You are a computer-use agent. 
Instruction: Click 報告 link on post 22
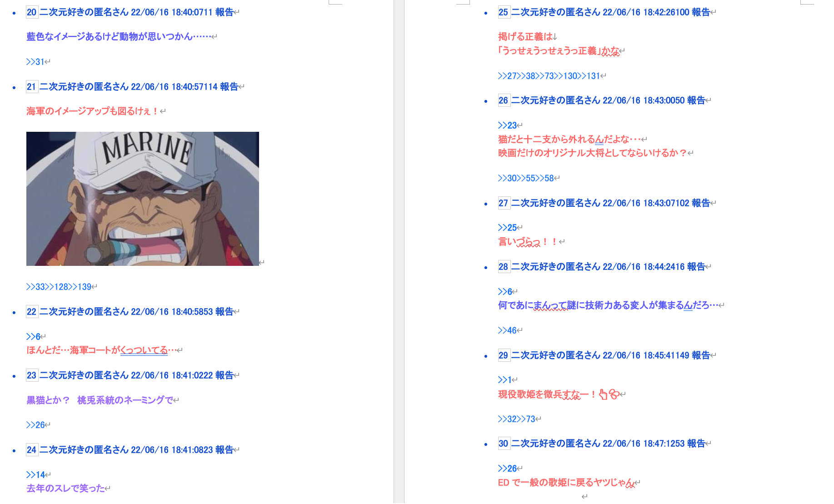coord(224,312)
